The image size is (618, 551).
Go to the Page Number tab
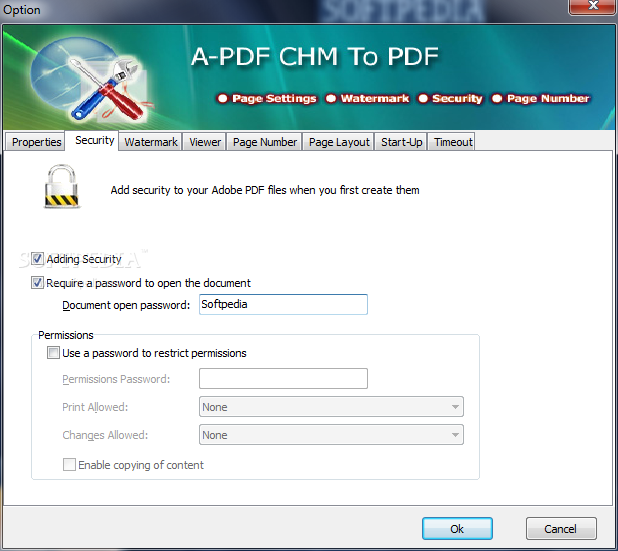click(x=264, y=142)
